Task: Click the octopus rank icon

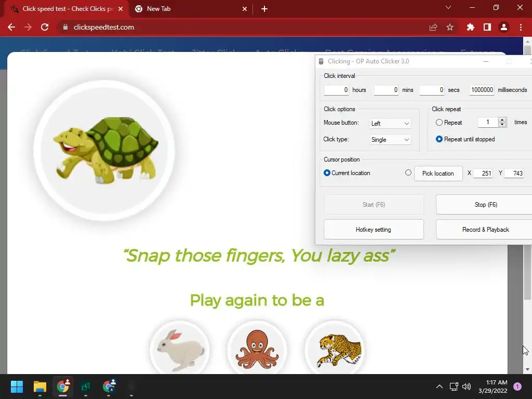Action: tap(257, 349)
